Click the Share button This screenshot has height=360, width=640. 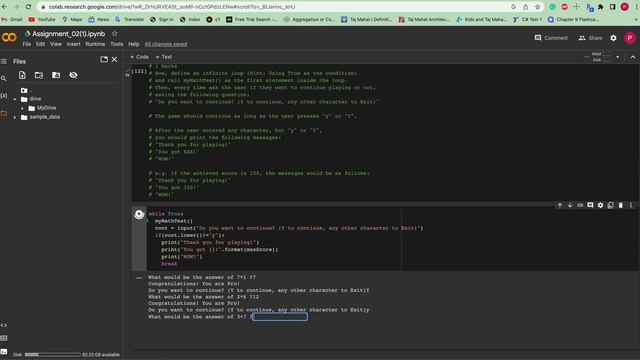click(x=590, y=38)
